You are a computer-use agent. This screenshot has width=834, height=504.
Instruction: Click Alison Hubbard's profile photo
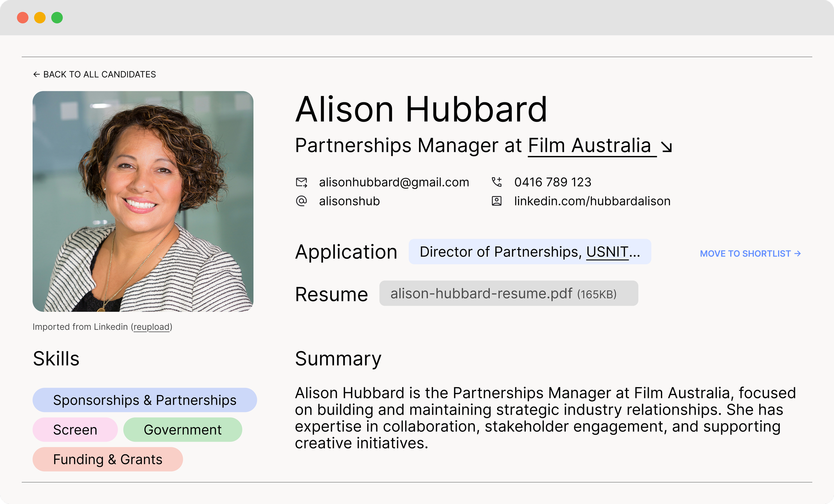143,201
